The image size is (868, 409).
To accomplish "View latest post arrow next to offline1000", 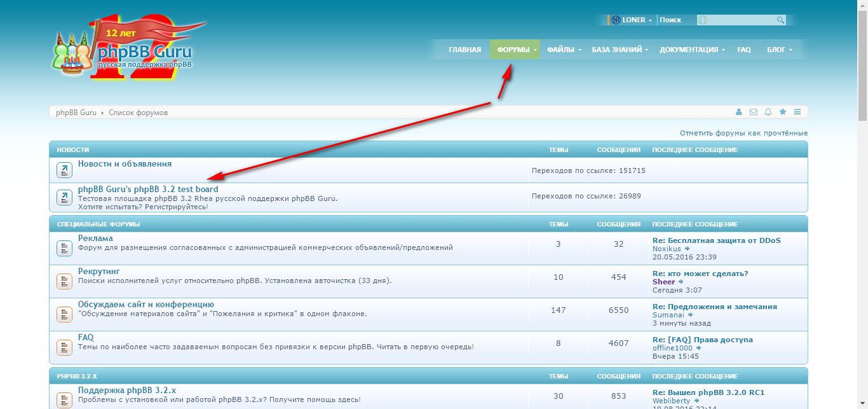I will tap(698, 348).
